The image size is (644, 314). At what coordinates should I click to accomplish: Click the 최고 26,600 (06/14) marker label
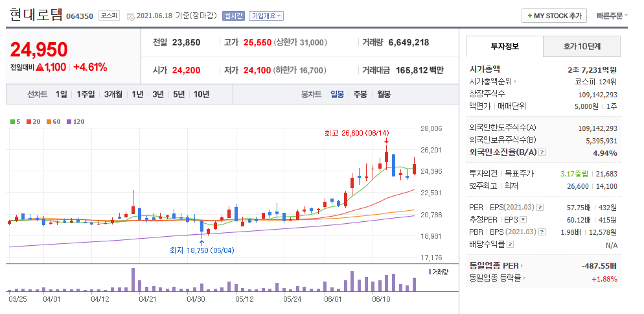coord(356,133)
